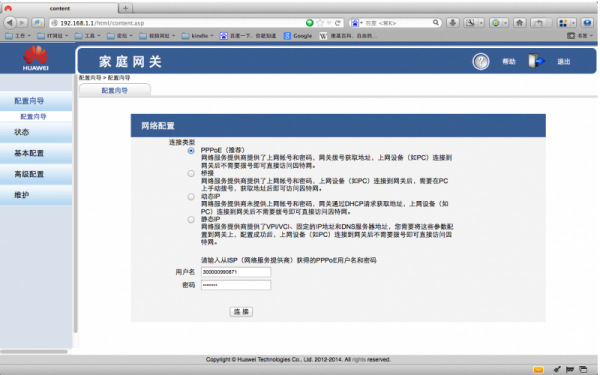Viewport: 600px width, 375px height.
Task: Click the sidebar vertical scrollbar
Action: [75, 204]
